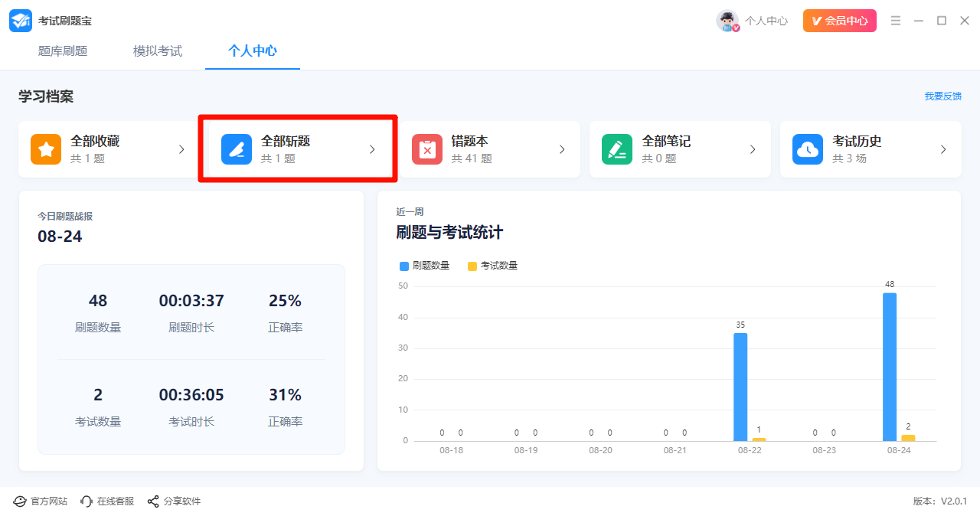Click the 刷题与考试统计 chart title
Screen dimensions: 980x516
(449, 232)
